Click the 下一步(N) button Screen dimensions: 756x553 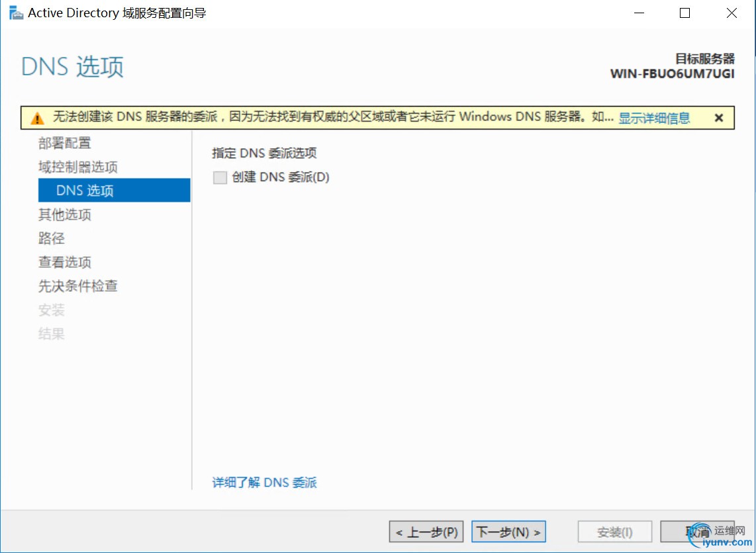pos(508,532)
